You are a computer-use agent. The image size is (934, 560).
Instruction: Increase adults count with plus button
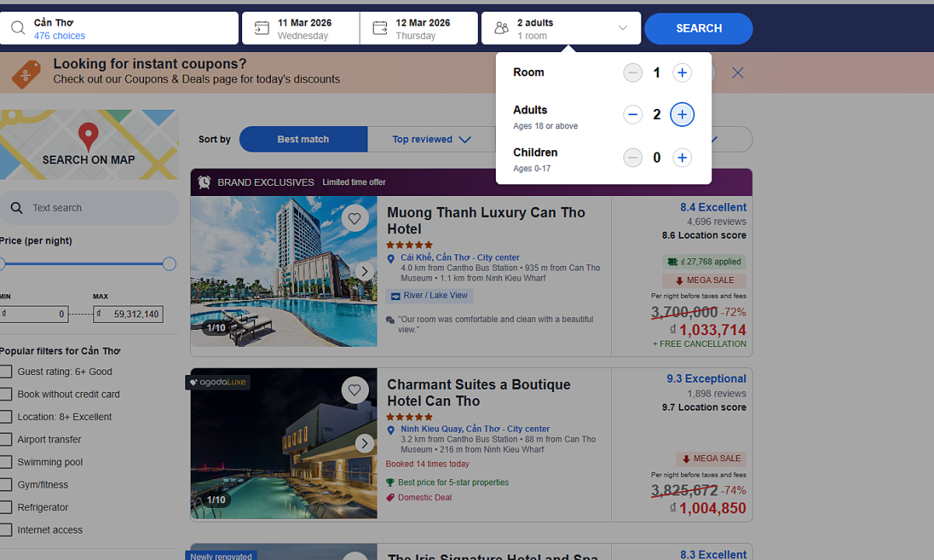tap(682, 115)
